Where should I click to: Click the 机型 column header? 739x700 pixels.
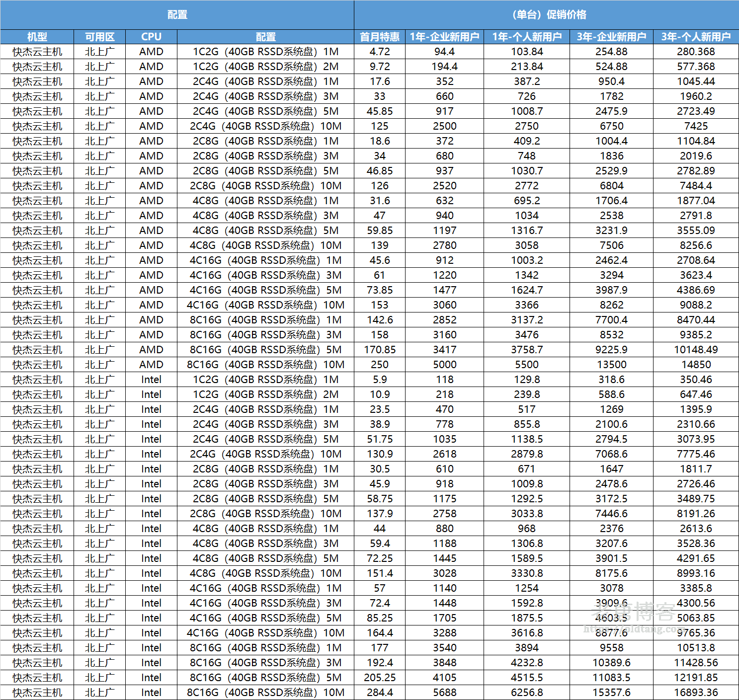coord(37,37)
